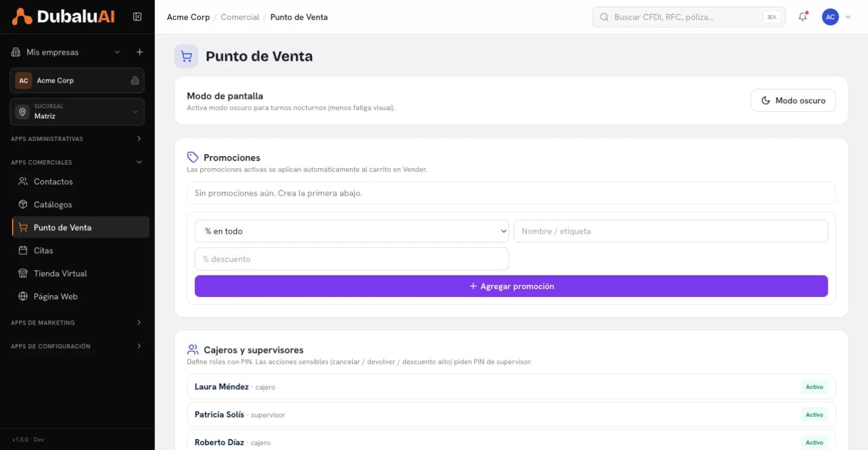Select Punto de Venta sidebar item
Viewport: 868px width, 450px height.
[x=81, y=228]
